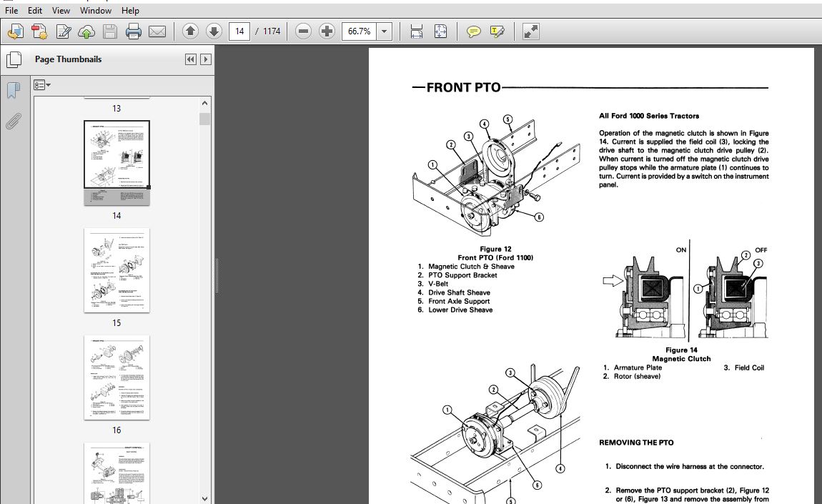Screen dimensions: 822x504
Task: Select the page 14 thumbnail
Action: (x=117, y=162)
